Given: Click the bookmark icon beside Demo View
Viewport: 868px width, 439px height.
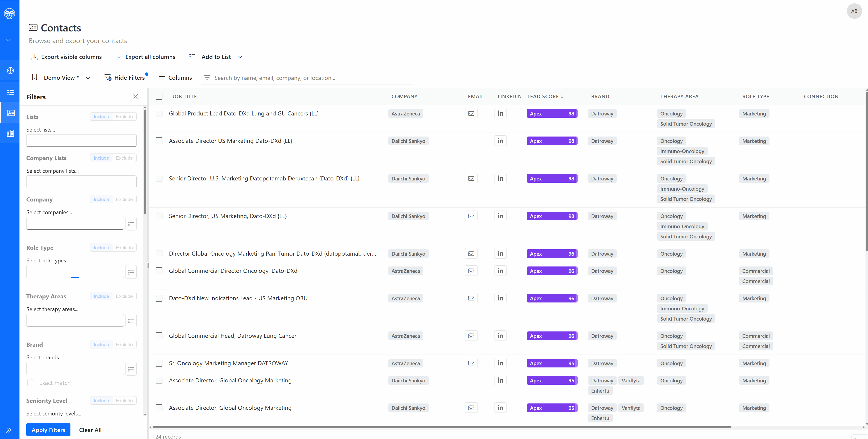Looking at the screenshot, I should (34, 77).
